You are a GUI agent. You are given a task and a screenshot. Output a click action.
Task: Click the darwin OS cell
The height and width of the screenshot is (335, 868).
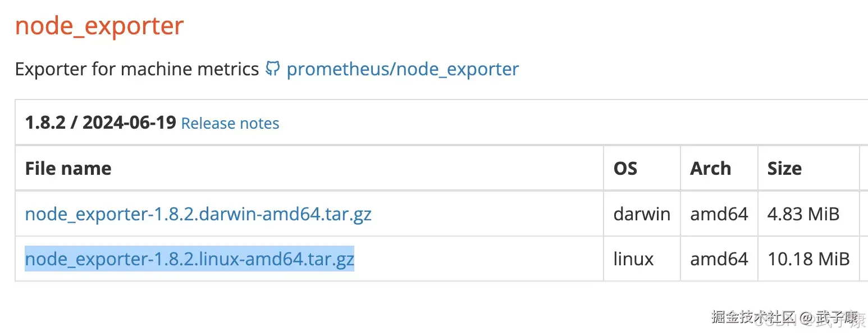click(642, 214)
